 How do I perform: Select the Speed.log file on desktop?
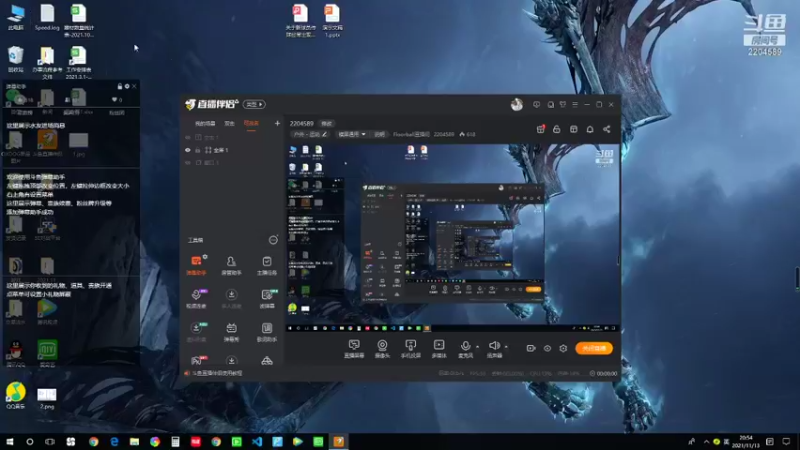[47, 18]
